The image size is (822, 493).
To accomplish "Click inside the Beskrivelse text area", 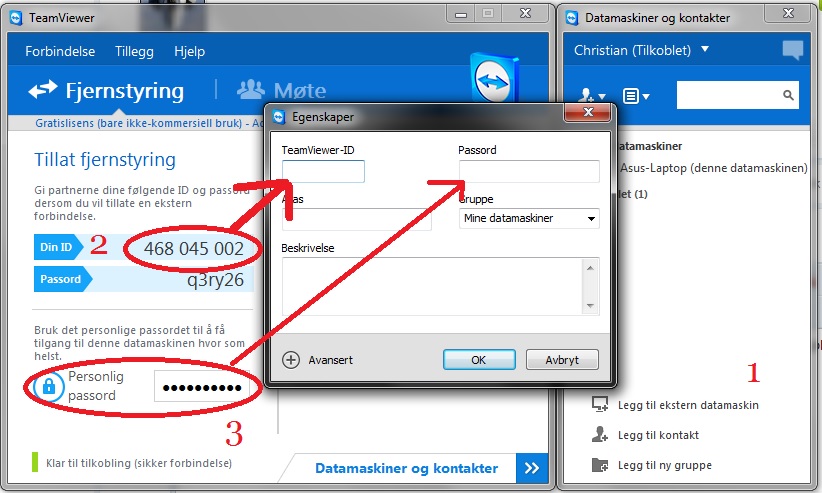I will tap(432, 286).
